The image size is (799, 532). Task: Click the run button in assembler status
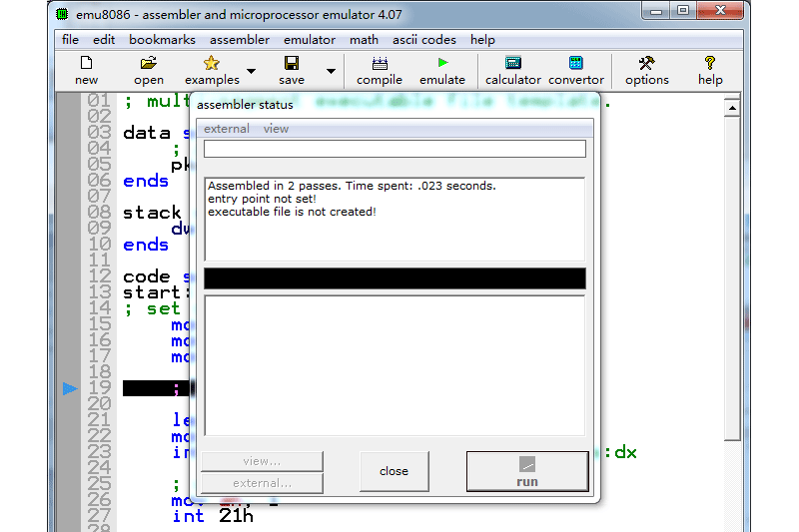(x=527, y=471)
